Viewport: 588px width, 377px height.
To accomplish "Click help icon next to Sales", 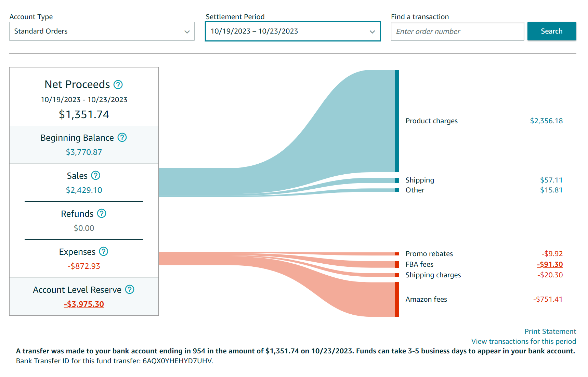I will point(96,176).
